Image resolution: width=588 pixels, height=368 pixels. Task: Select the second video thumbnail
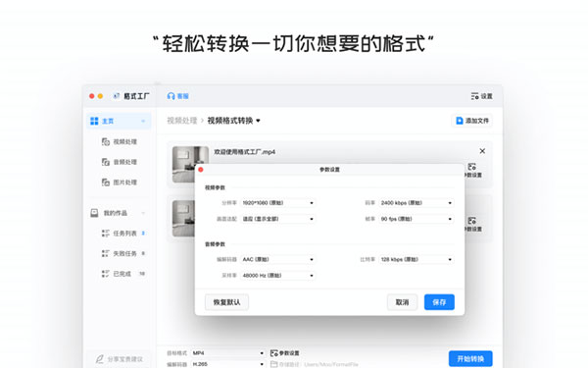[184, 218]
